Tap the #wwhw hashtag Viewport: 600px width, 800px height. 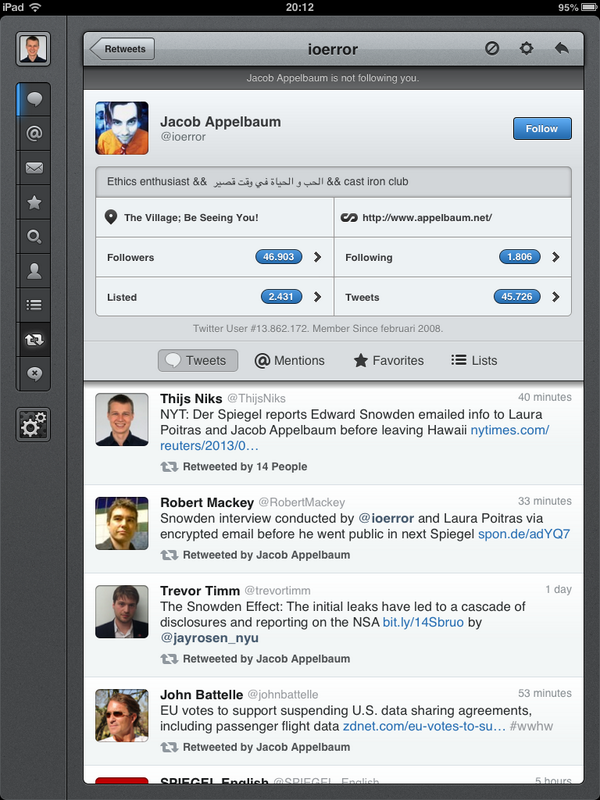[x=531, y=726]
